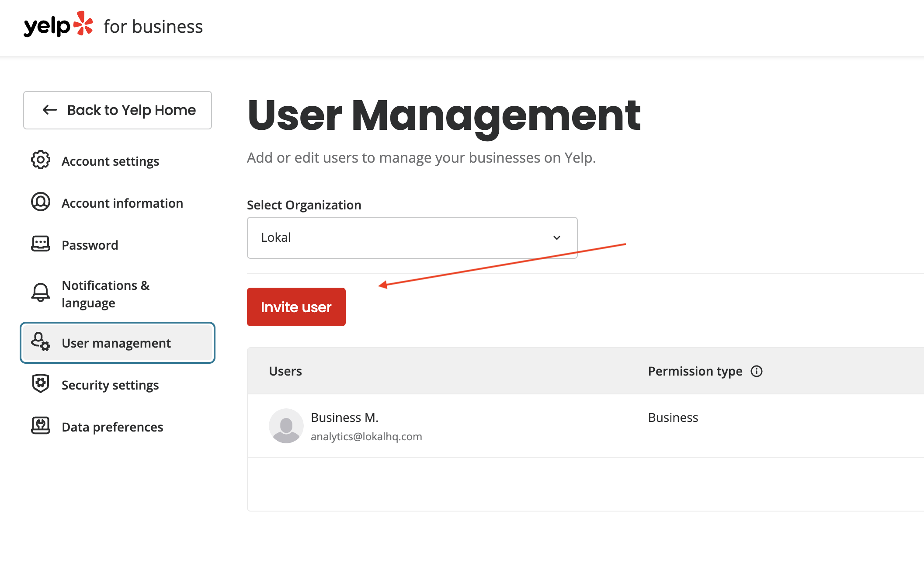Click the Notifications bell icon
The height and width of the screenshot is (571, 924).
pyautogui.click(x=41, y=292)
